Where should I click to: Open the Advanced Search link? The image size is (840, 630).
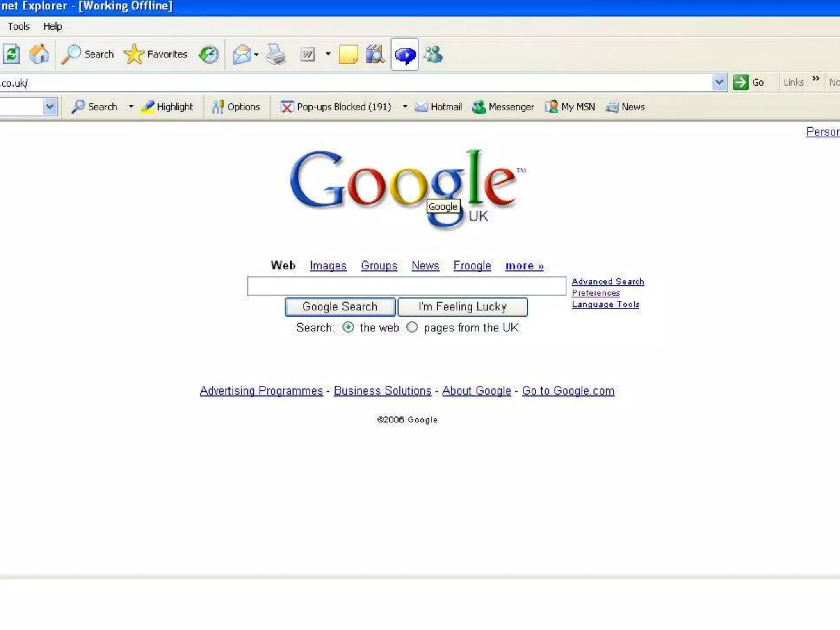tap(607, 281)
